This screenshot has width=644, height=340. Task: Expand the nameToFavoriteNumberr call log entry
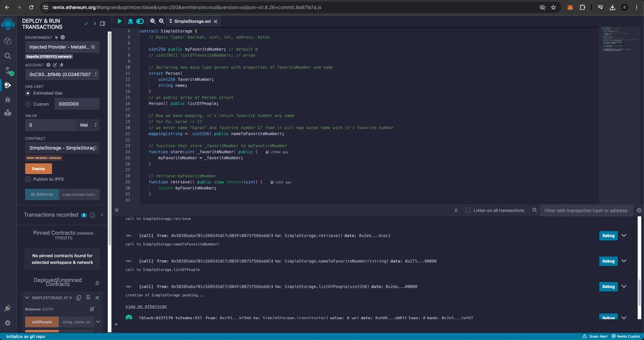point(624,261)
